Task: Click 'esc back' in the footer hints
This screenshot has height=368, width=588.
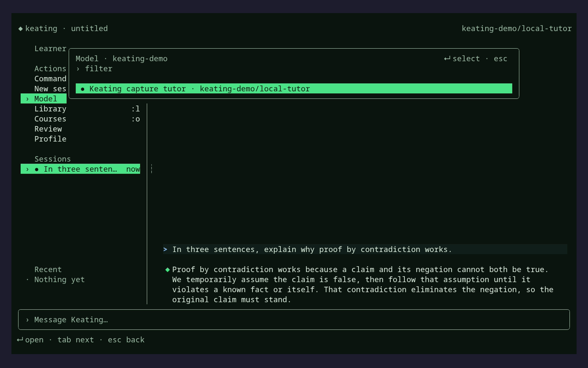Action: pyautogui.click(x=126, y=340)
